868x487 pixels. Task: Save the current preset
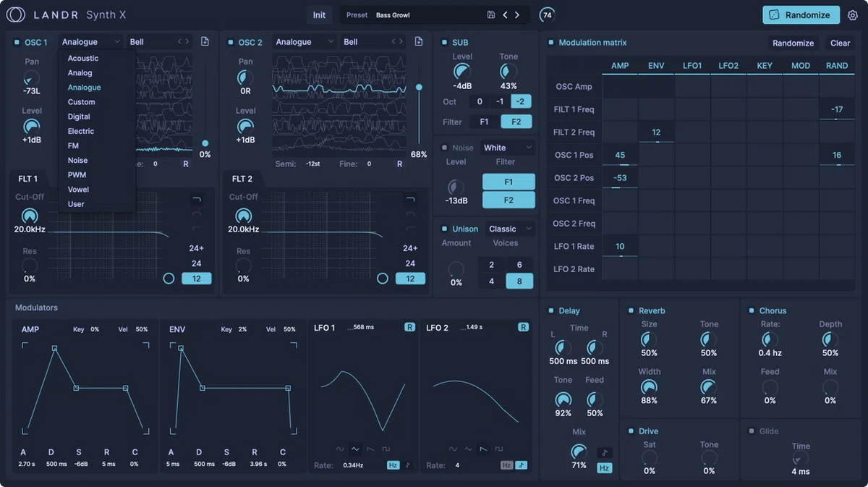click(491, 14)
